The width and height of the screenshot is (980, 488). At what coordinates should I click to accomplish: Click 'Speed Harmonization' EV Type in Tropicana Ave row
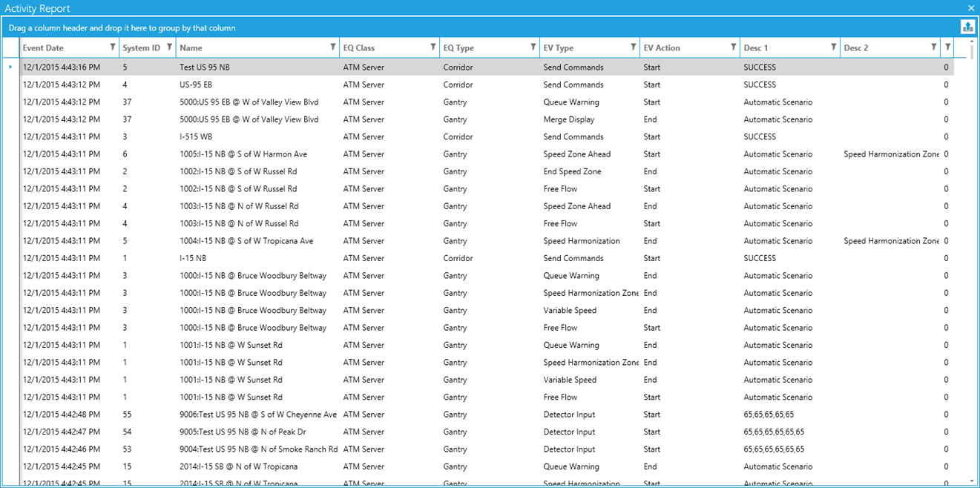[x=590, y=241]
